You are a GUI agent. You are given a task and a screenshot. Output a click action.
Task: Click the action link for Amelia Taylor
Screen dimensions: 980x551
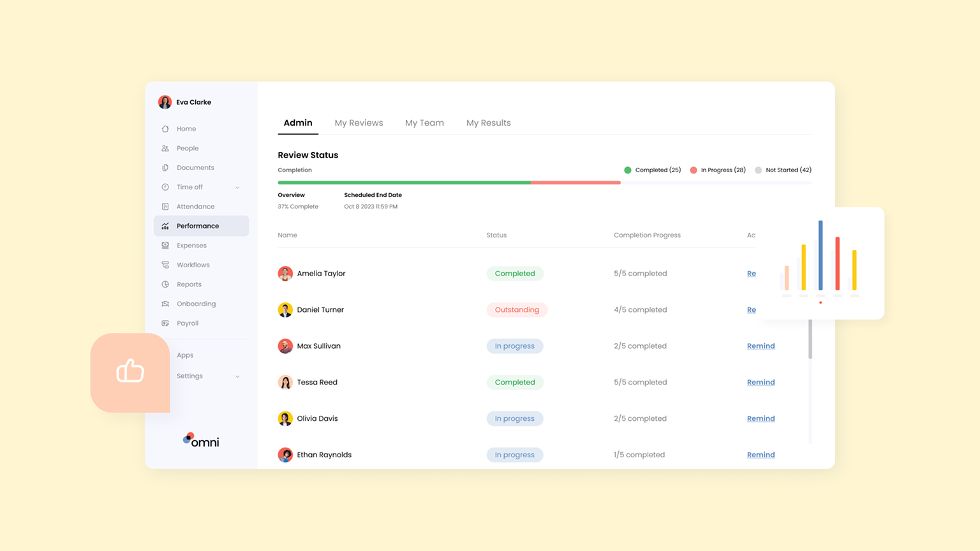pos(752,274)
